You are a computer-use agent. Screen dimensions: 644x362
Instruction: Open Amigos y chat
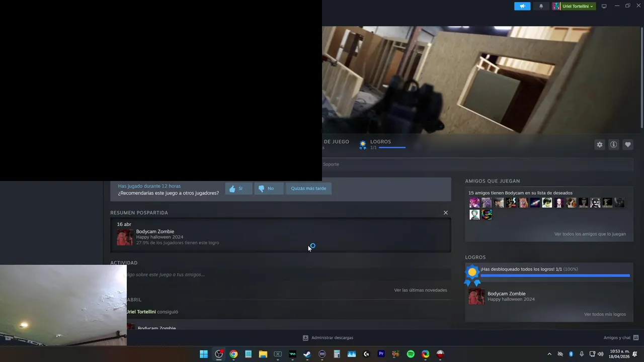[621, 338]
